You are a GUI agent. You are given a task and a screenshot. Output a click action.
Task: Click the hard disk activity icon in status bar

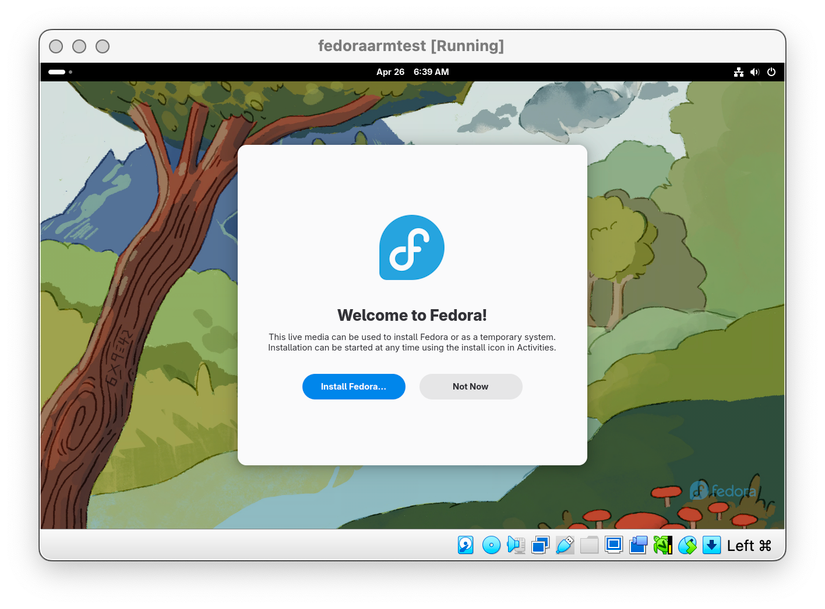[467, 545]
